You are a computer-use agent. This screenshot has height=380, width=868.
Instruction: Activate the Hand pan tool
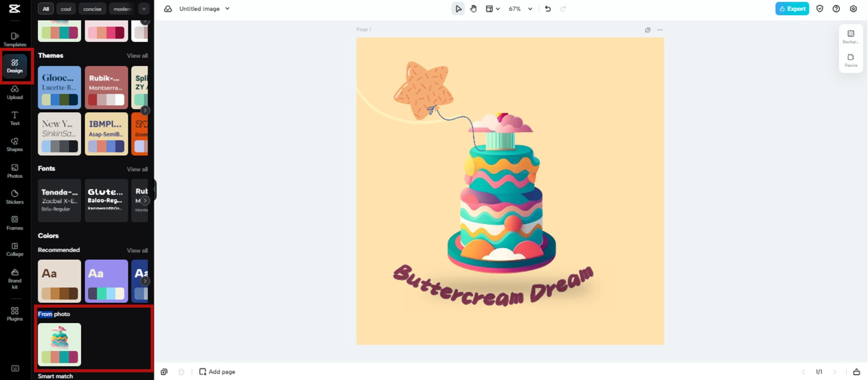tap(473, 9)
